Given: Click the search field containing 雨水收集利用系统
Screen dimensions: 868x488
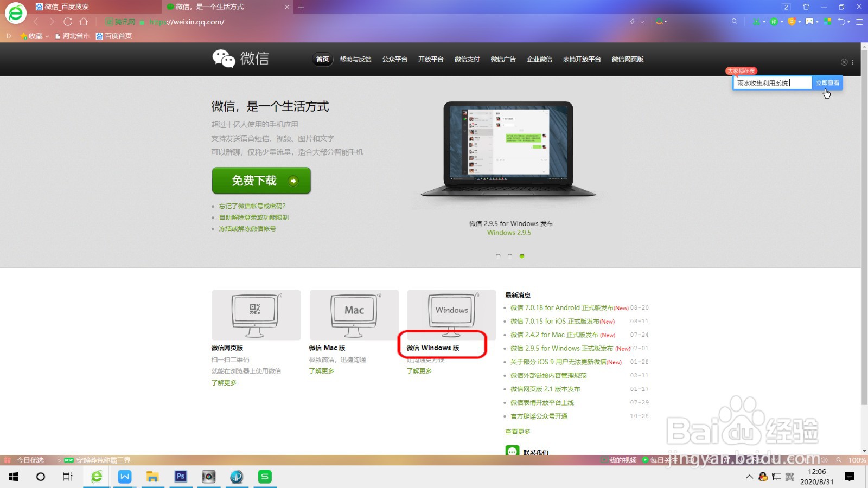Looking at the screenshot, I should pyautogui.click(x=773, y=82).
